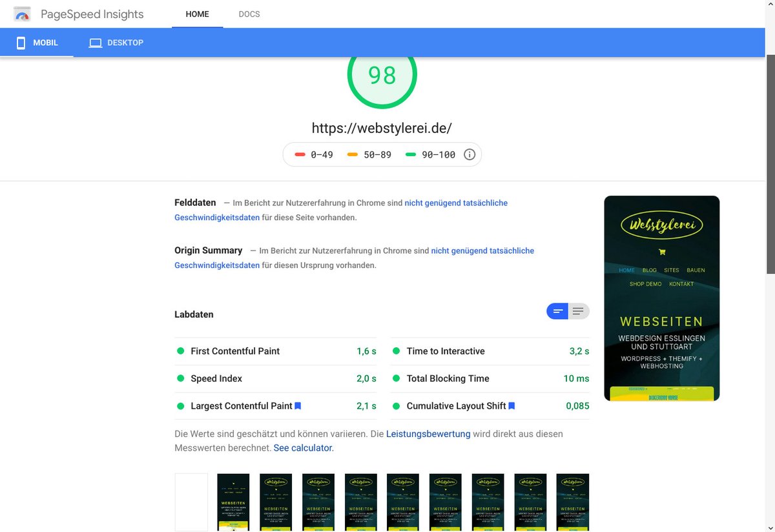
Task: Select the DESKTOP results tab
Action: click(x=116, y=43)
